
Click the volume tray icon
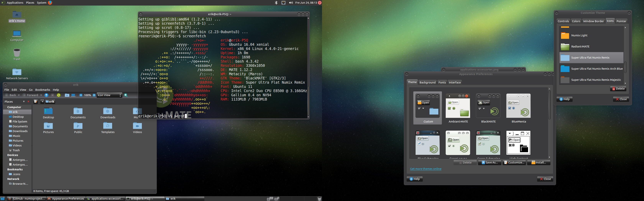tap(291, 3)
